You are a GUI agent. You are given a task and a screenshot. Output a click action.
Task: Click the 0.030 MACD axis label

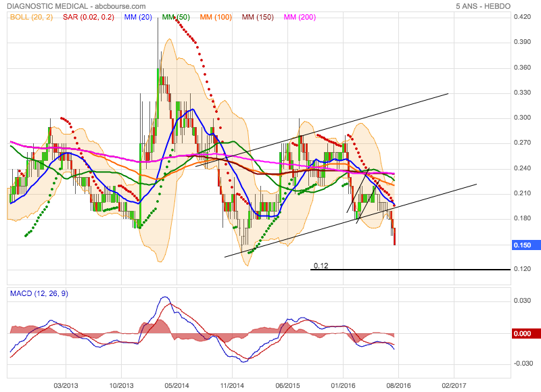pos(522,301)
